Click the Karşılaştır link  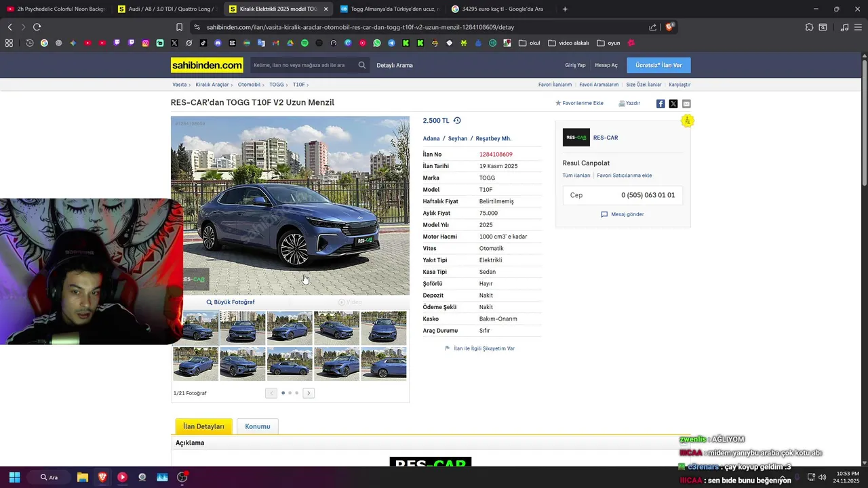(679, 85)
